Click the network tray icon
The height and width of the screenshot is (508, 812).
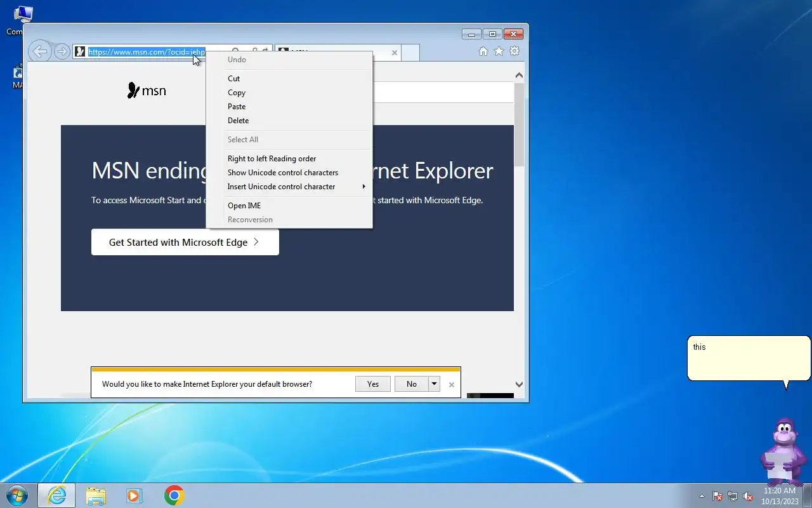coord(733,496)
